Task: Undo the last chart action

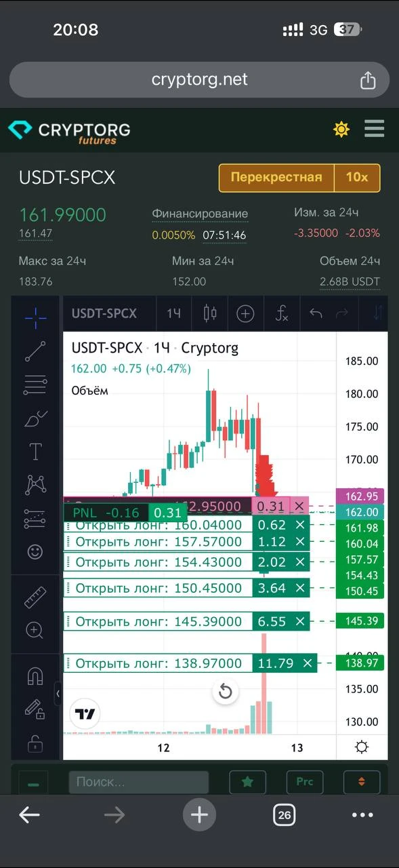Action: point(316,313)
